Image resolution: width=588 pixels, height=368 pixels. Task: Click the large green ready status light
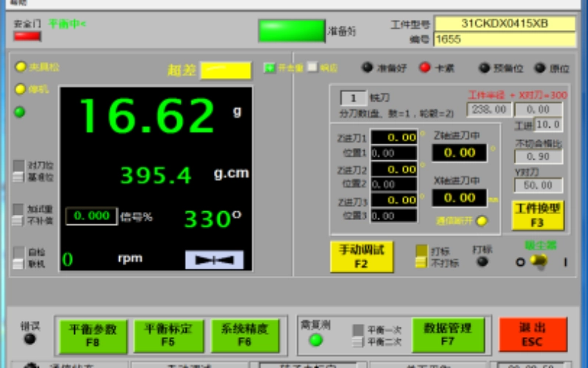click(291, 31)
